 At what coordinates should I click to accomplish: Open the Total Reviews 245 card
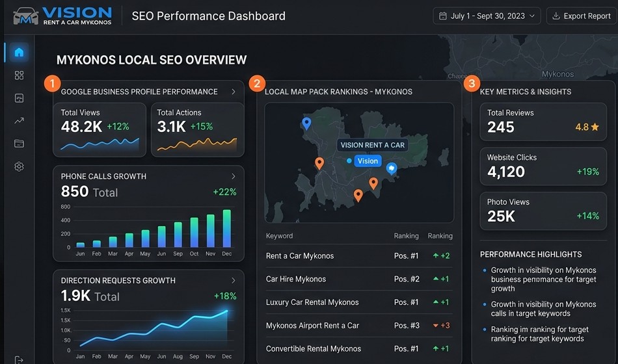(543, 122)
